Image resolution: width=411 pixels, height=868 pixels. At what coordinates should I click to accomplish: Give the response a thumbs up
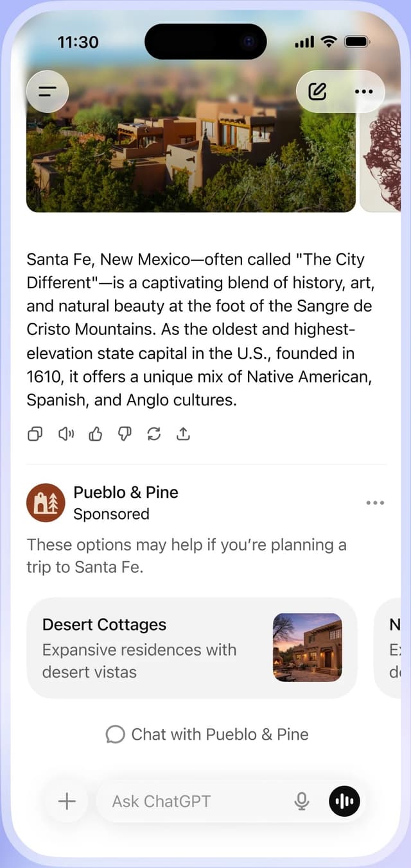click(95, 434)
